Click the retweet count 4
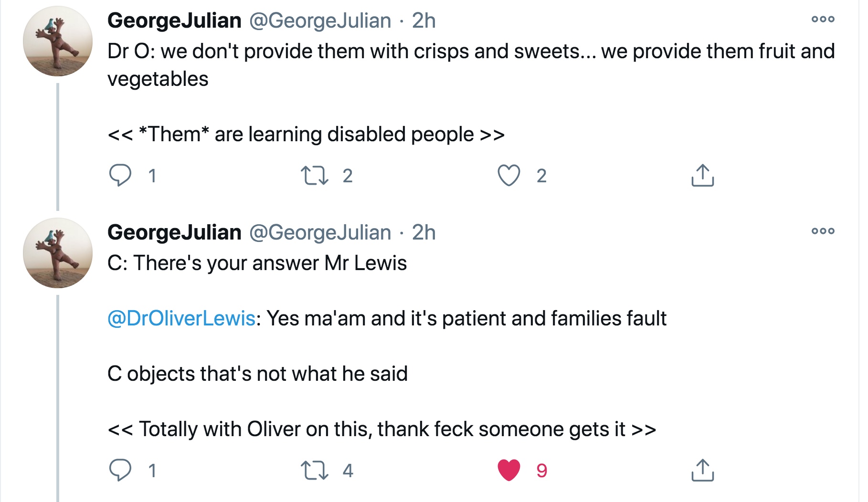 coord(348,471)
